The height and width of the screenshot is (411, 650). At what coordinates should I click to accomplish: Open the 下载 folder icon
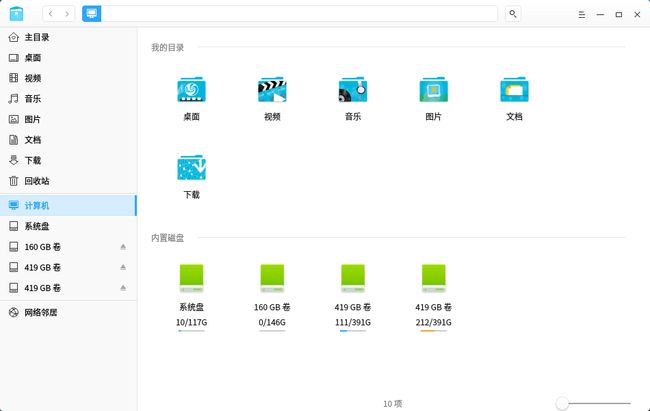(192, 168)
